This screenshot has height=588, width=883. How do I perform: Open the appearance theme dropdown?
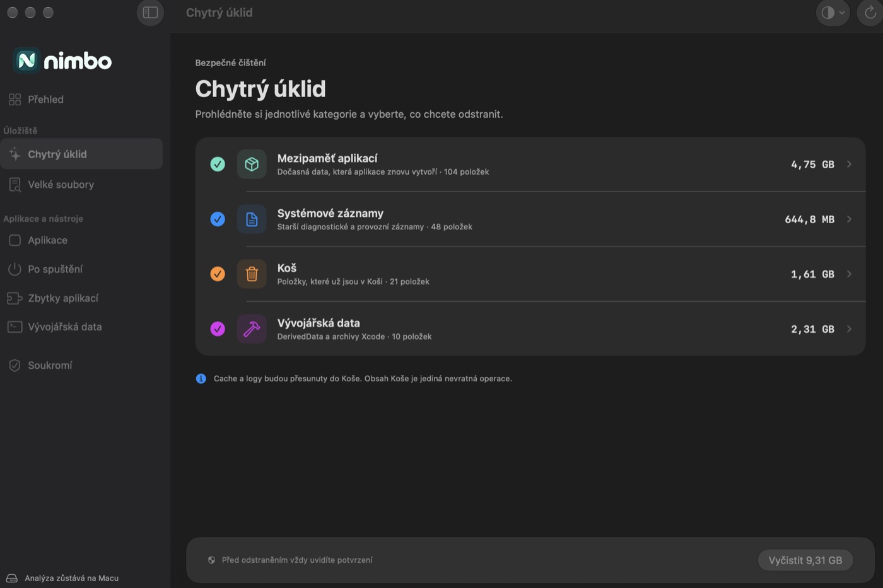pos(833,13)
